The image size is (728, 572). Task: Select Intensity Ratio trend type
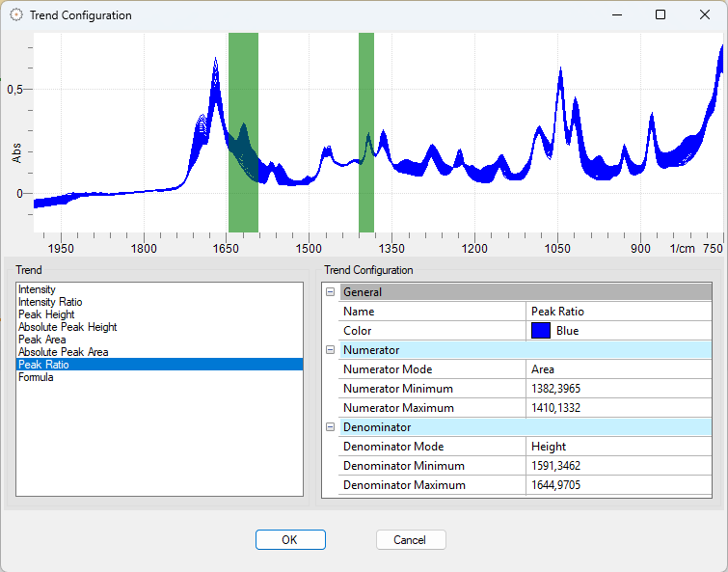pyautogui.click(x=50, y=302)
